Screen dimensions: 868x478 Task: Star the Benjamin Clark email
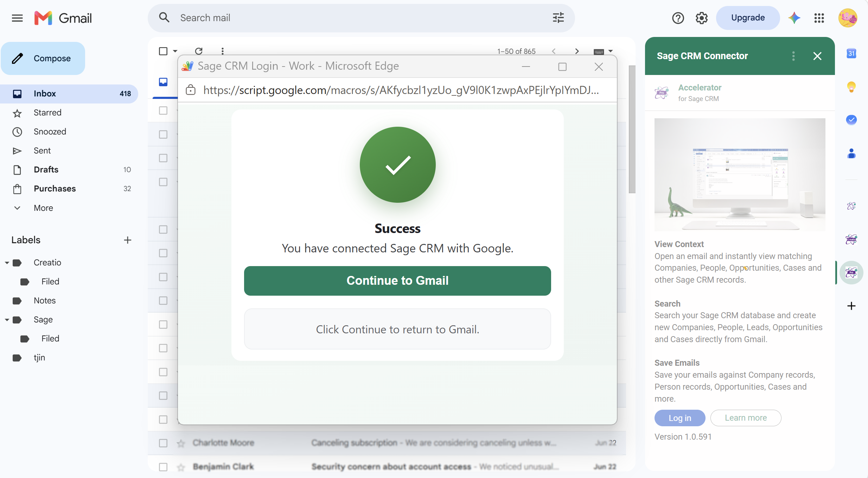click(181, 467)
